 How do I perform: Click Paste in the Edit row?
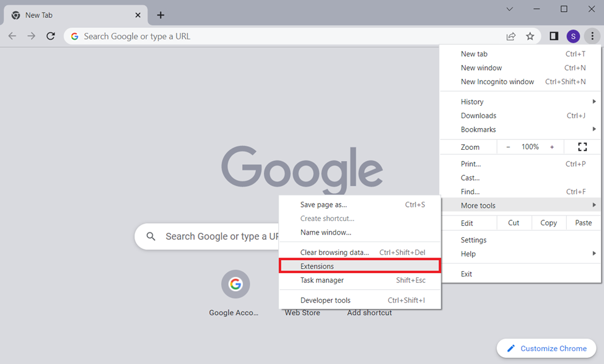583,223
